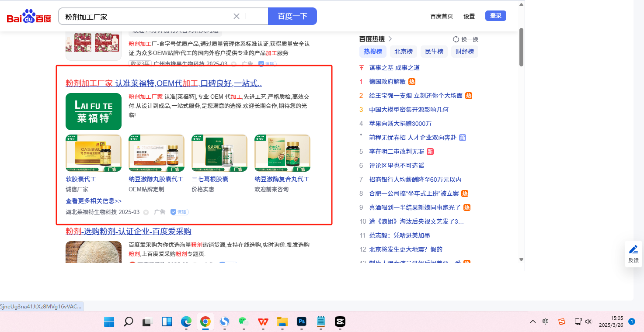This screenshot has width=644, height=332.
Task: Click the 商 badge beside 前程无忧春招
Action: coord(463,138)
